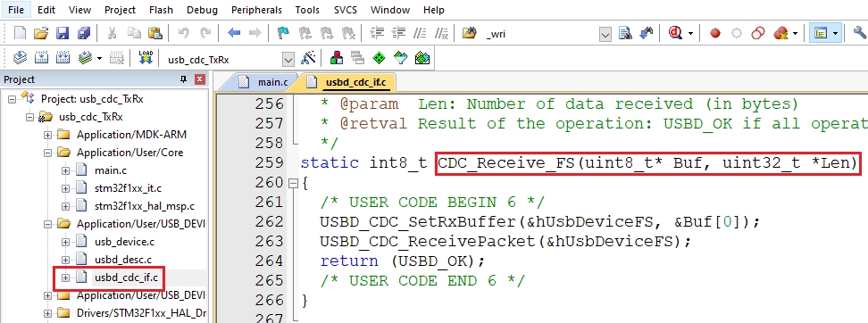Click the Find in Files folder icon

click(470, 33)
